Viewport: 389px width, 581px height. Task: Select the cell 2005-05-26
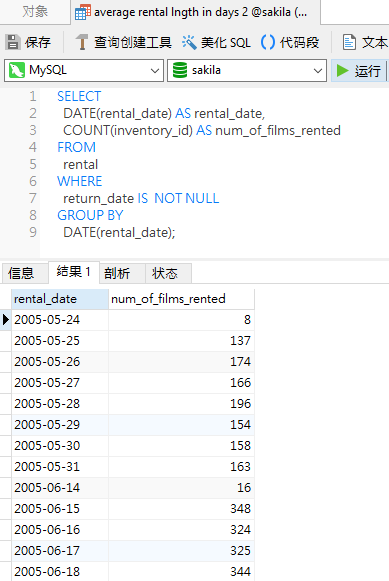click(60, 362)
